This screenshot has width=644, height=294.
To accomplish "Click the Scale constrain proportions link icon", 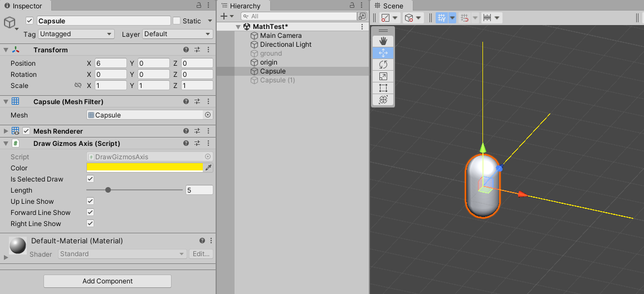I will (77, 85).
